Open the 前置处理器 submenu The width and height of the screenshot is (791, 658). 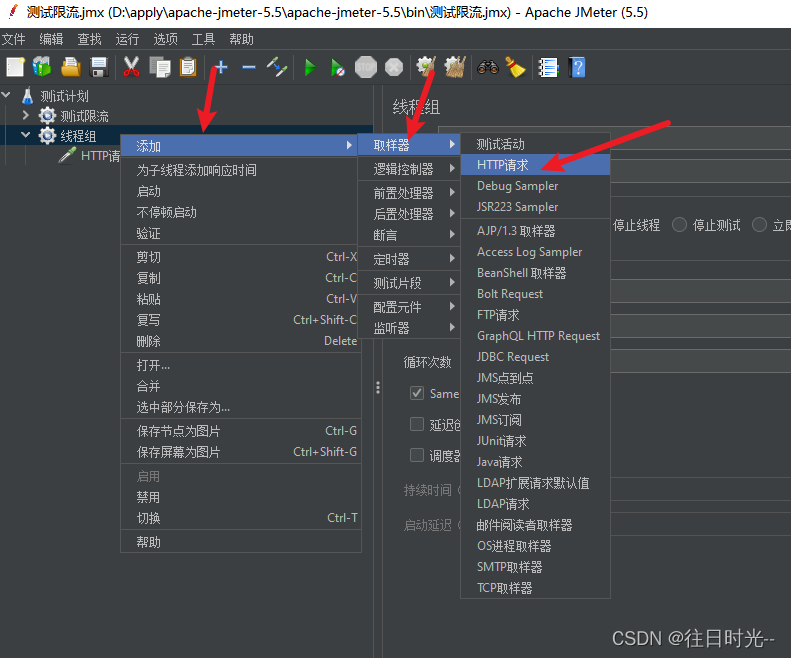click(409, 193)
